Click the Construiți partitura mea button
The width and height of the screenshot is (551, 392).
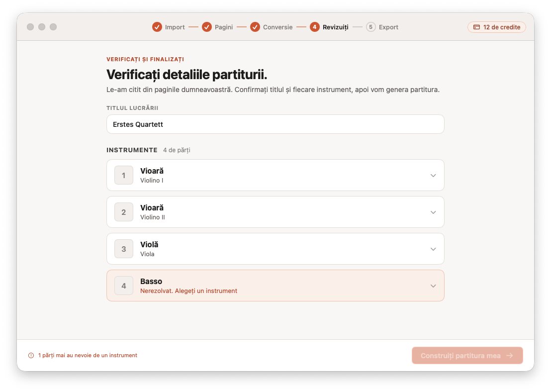point(467,356)
